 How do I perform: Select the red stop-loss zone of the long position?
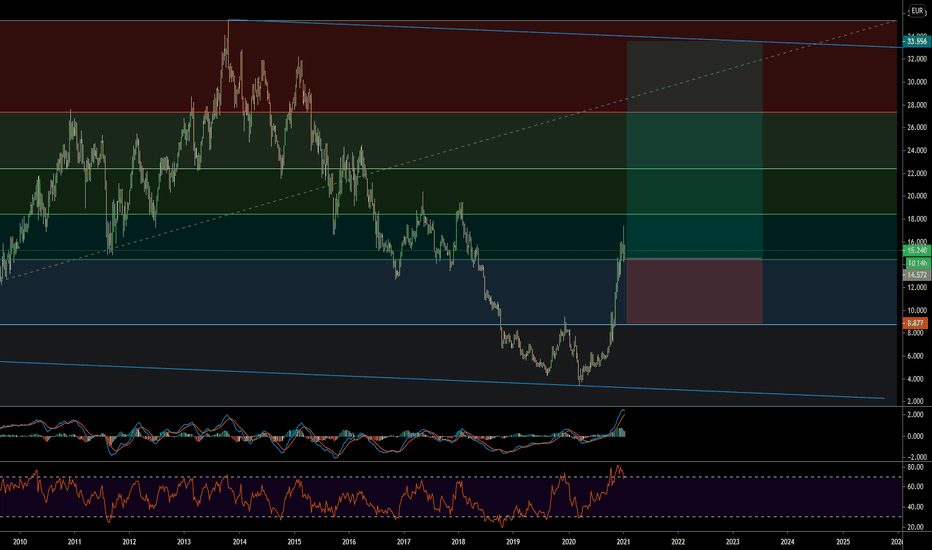694,291
